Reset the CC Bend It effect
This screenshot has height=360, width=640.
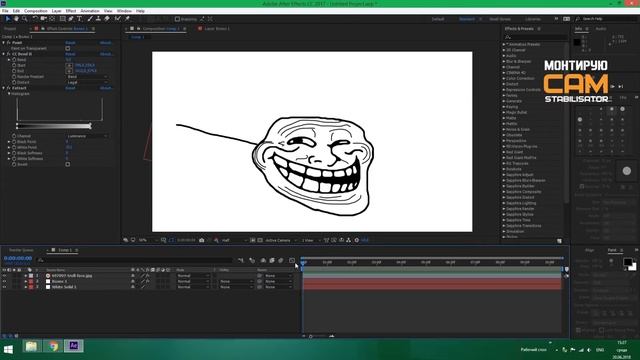tap(70, 54)
